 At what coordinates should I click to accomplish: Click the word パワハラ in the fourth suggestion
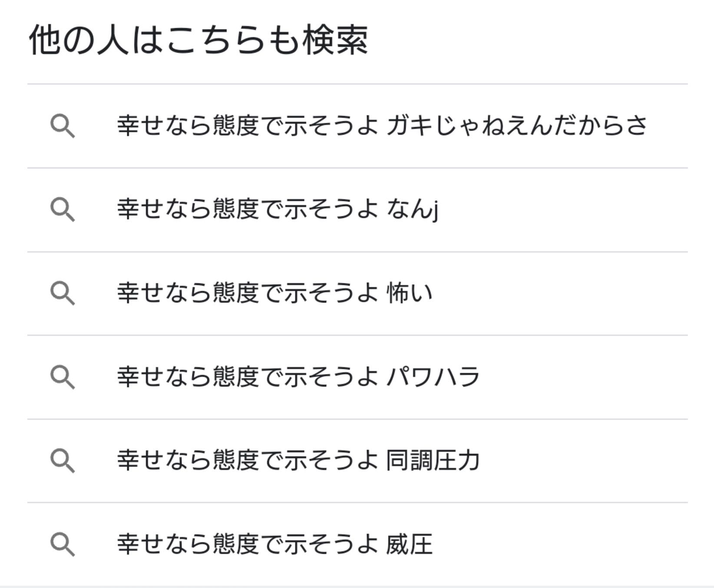433,377
